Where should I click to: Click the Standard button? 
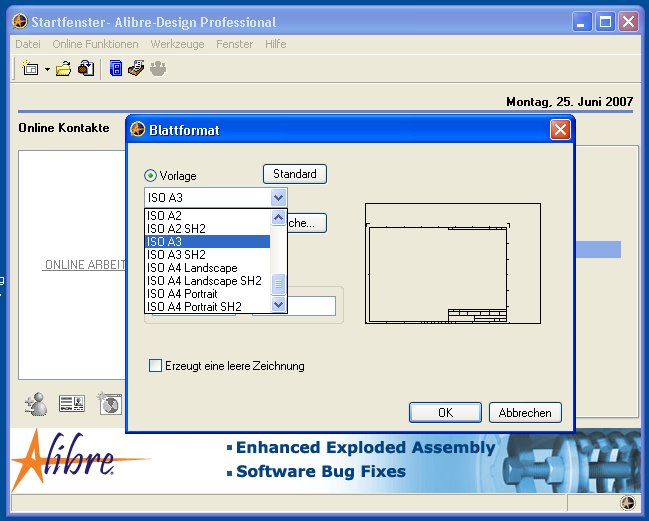click(295, 174)
